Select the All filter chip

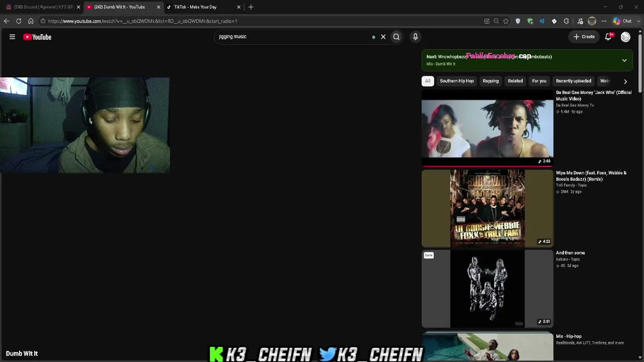[x=428, y=81]
